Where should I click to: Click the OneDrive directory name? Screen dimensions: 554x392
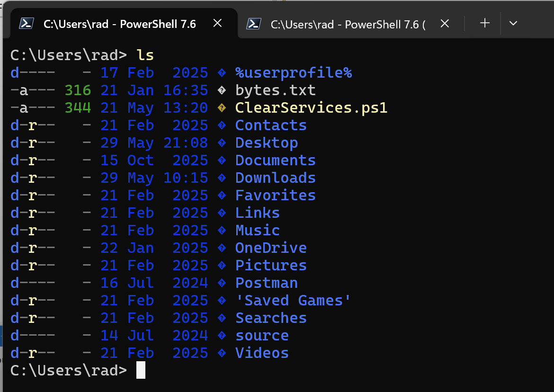pyautogui.click(x=271, y=248)
